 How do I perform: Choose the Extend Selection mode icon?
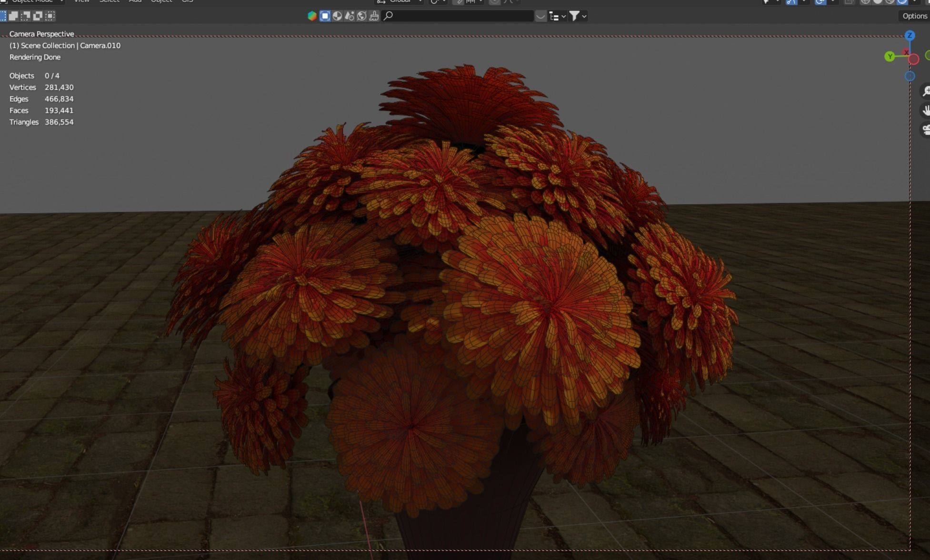pos(13,16)
